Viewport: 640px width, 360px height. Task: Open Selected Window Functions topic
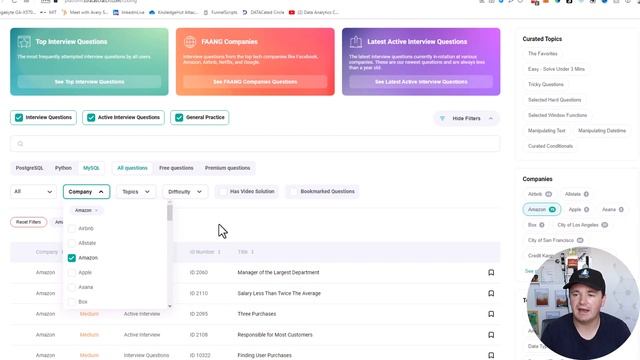click(557, 116)
